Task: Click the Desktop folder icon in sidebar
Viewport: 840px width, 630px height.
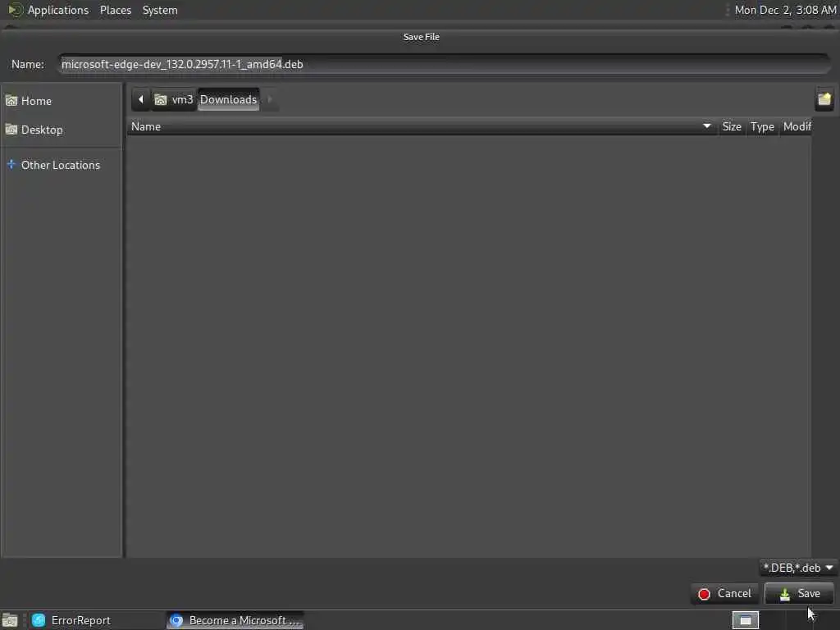Action: pos(11,129)
